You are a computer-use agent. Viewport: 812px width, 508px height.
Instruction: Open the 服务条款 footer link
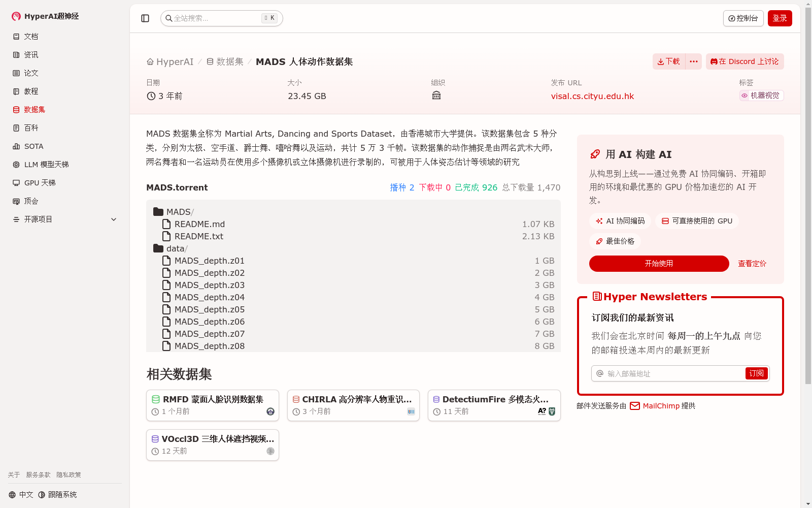coord(38,475)
